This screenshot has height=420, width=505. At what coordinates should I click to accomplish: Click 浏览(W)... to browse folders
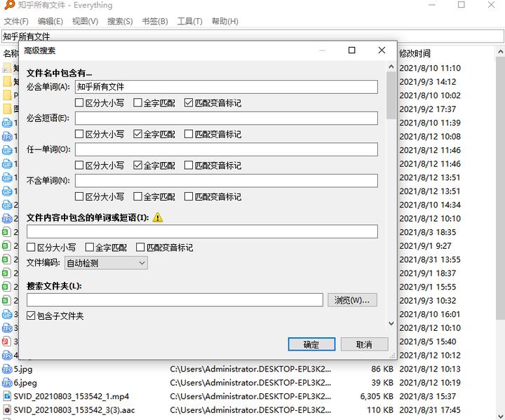352,300
